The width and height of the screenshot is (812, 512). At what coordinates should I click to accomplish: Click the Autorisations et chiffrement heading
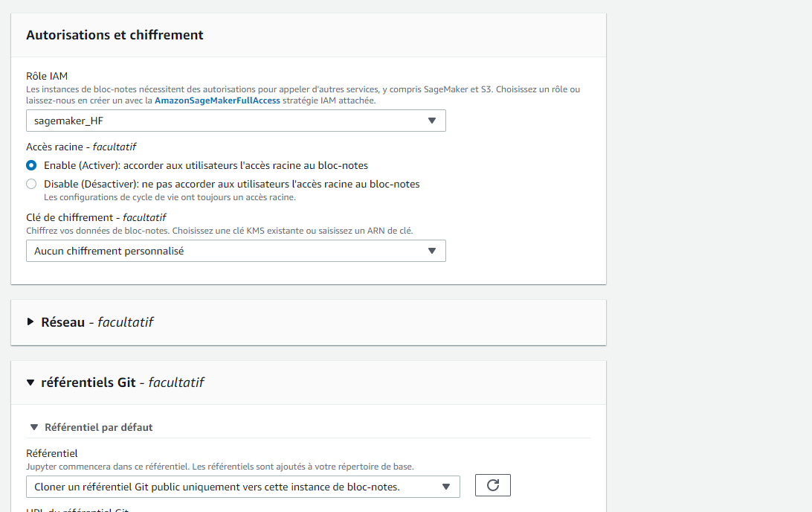pyautogui.click(x=113, y=34)
